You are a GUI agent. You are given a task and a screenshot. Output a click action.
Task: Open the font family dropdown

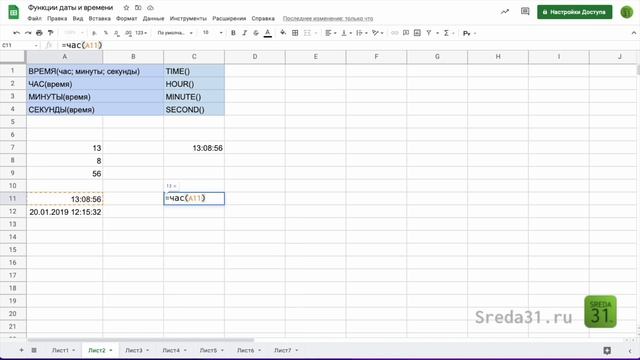click(x=175, y=33)
